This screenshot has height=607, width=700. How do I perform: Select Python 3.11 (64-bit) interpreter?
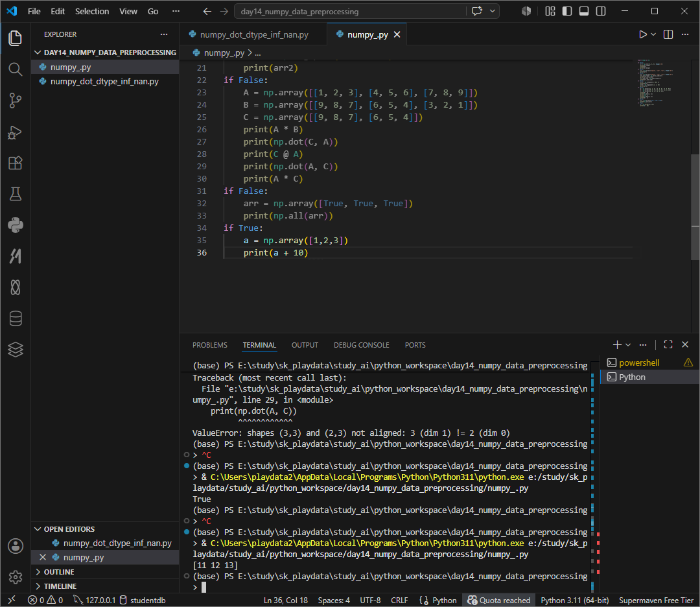tap(574, 600)
